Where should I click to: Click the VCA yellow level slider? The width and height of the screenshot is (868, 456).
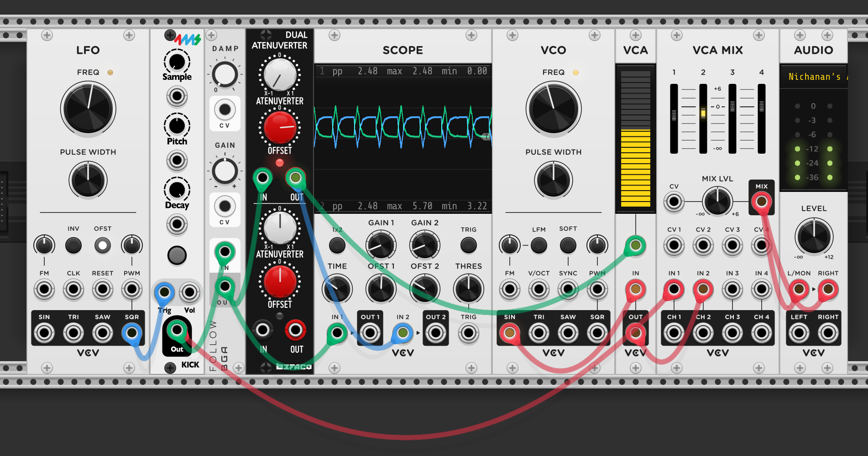(x=636, y=139)
